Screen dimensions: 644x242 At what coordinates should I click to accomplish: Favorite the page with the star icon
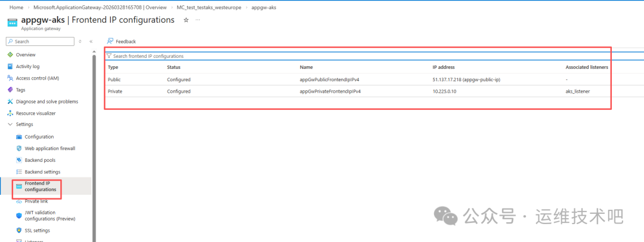pos(186,20)
